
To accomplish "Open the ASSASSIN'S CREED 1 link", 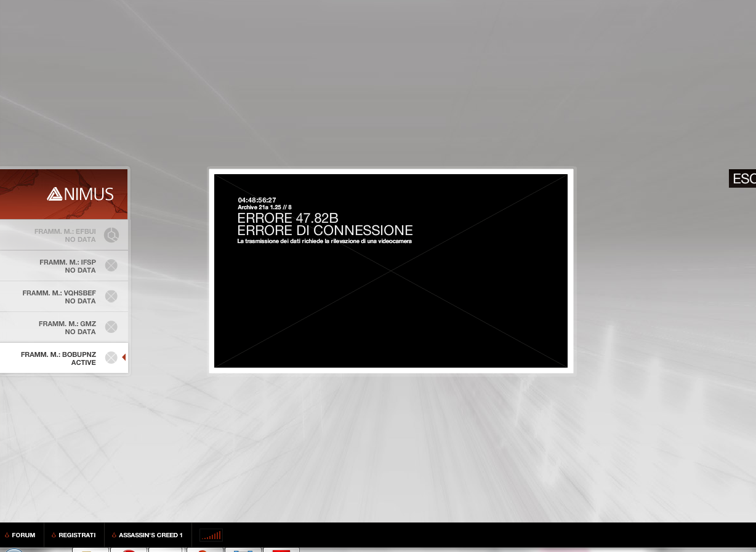I will [x=151, y=535].
